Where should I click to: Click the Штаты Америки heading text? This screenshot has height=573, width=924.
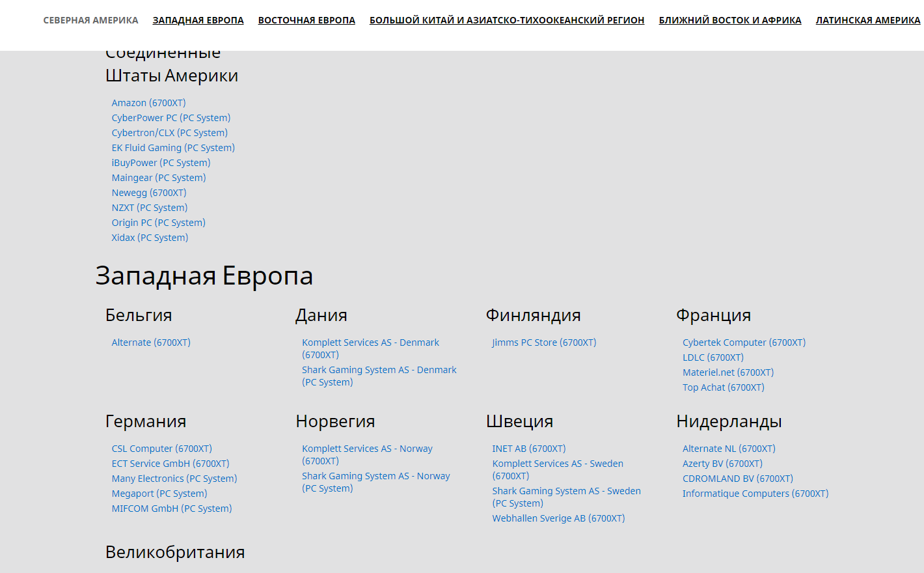click(x=172, y=76)
